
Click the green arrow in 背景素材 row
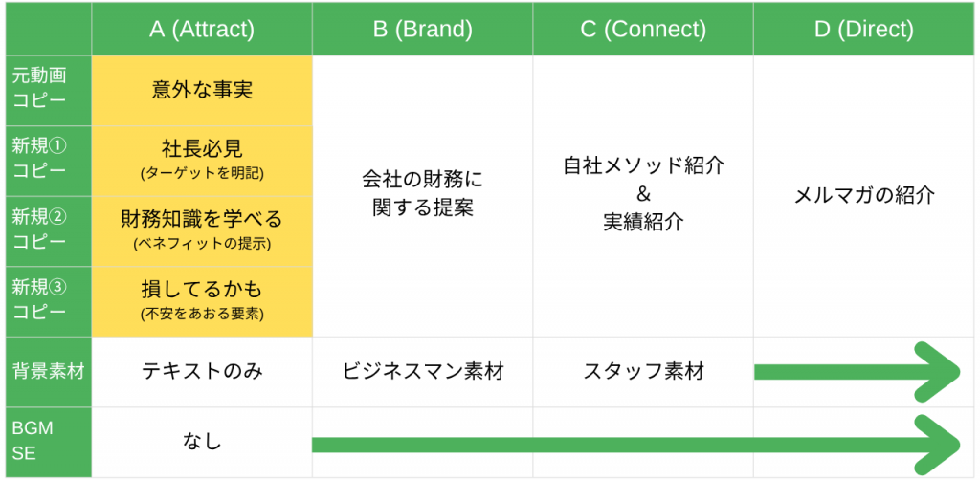pyautogui.click(x=857, y=373)
